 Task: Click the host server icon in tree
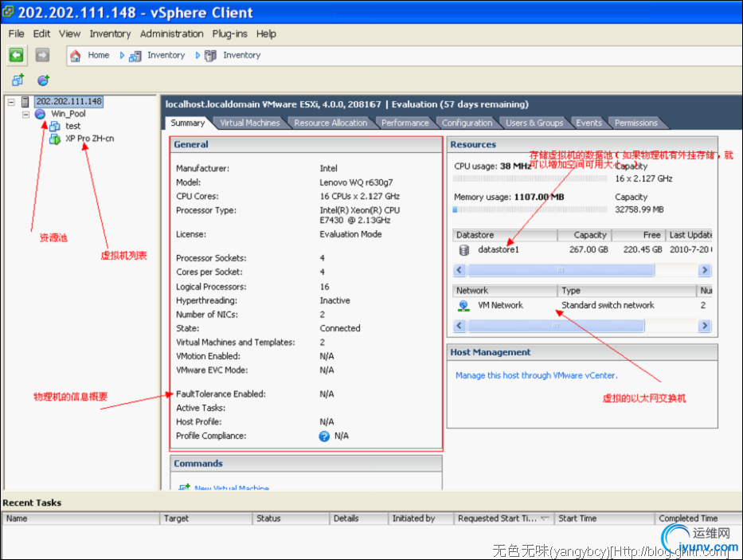[x=25, y=101]
